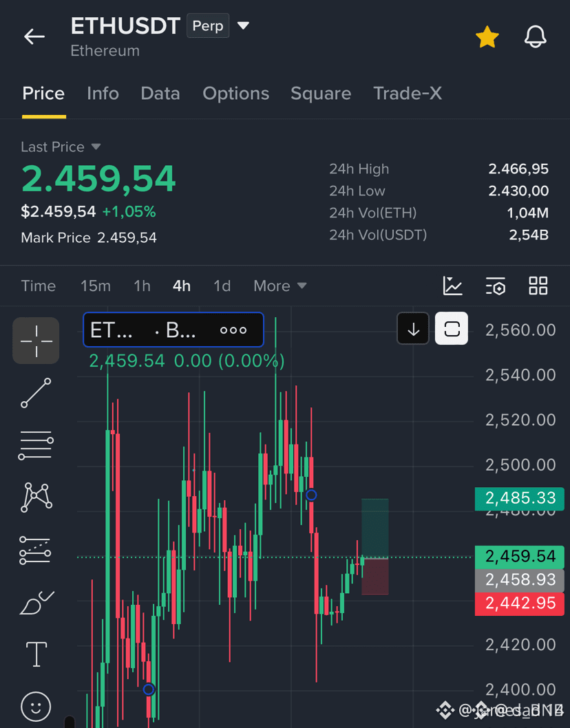Open the Data tab
Image resolution: width=570 pixels, height=728 pixels.
click(160, 94)
